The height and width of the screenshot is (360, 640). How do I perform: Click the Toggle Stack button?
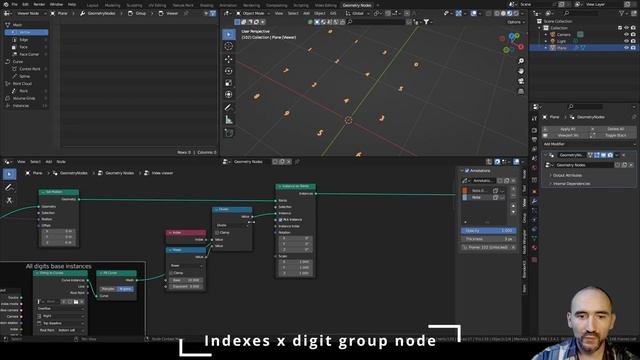click(613, 135)
